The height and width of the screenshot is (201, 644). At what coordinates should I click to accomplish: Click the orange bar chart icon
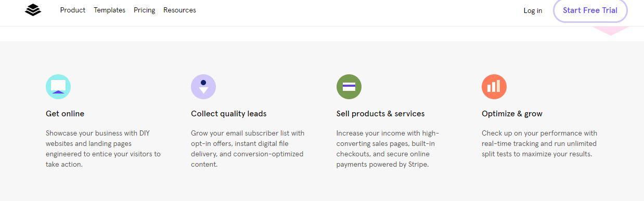pyautogui.click(x=494, y=87)
